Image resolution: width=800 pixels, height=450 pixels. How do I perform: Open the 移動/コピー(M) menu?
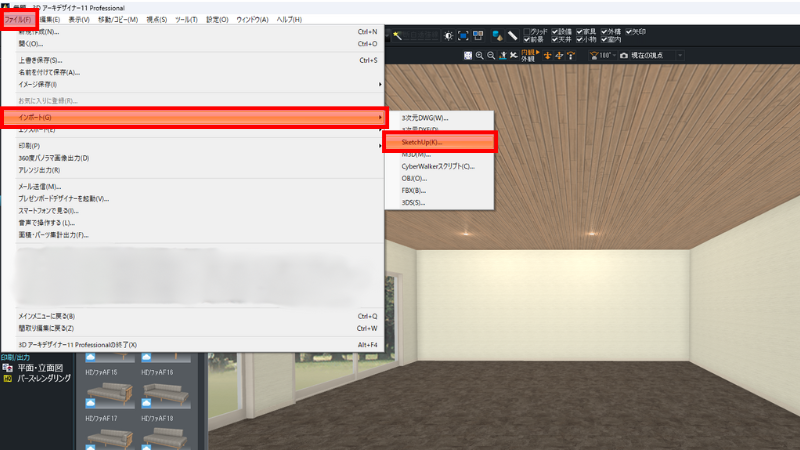[118, 19]
